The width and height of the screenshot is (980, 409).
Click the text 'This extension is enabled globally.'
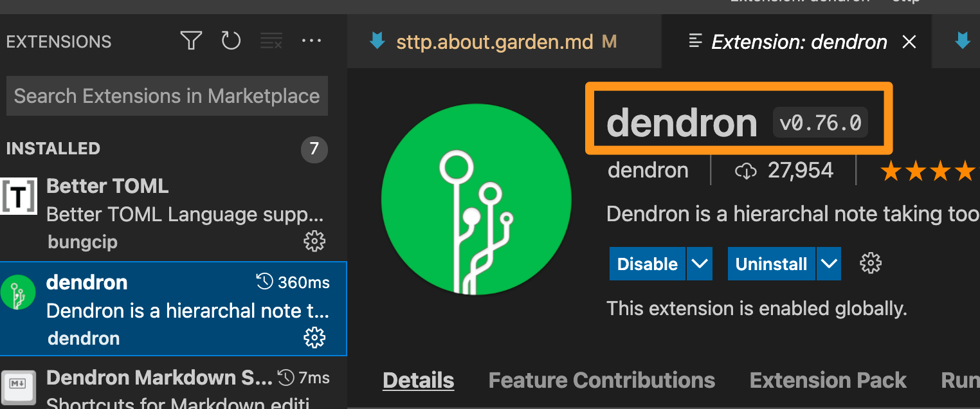click(757, 309)
